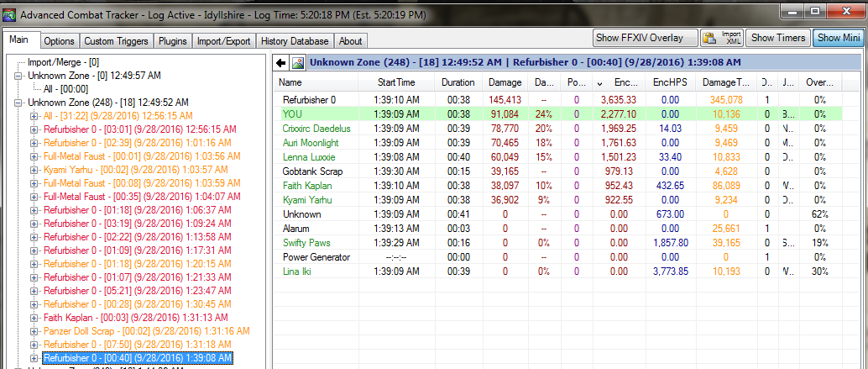The image size is (868, 369).
Task: Click the Show FFXIV Overlay button
Action: click(646, 38)
